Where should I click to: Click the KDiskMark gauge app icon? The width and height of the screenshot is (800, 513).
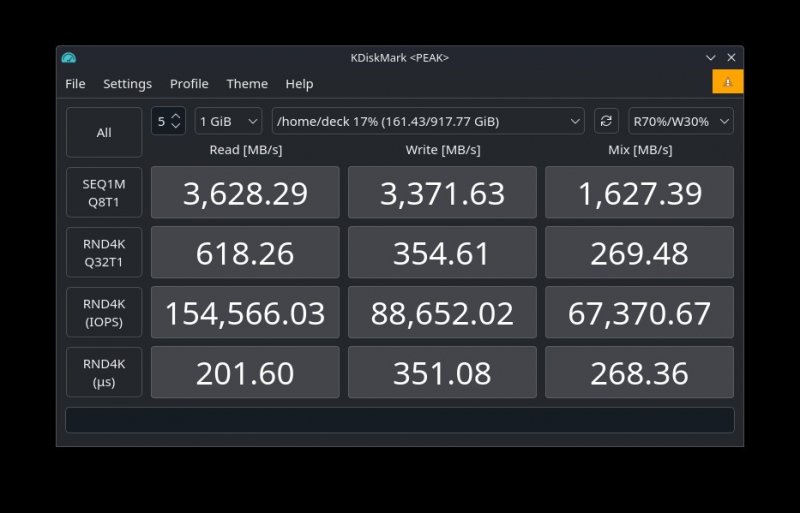[x=68, y=58]
